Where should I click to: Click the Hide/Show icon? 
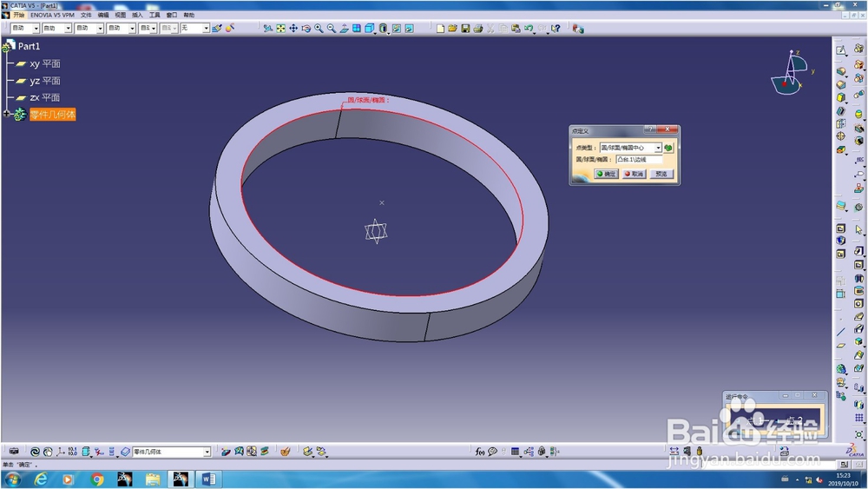397,29
